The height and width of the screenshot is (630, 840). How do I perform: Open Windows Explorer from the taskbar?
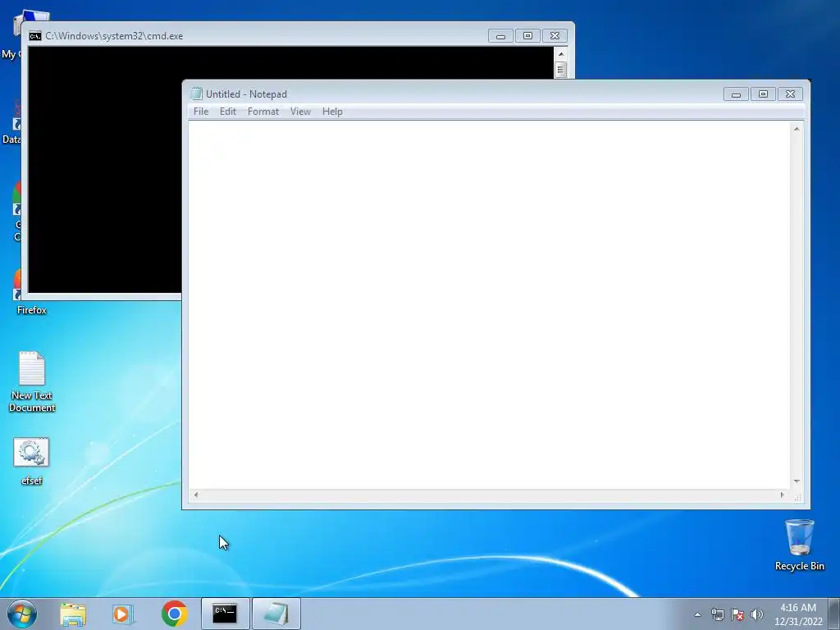[73, 614]
